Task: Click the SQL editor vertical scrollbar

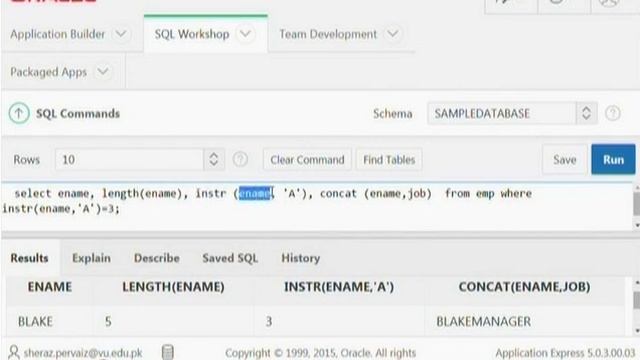Action: 636,207
